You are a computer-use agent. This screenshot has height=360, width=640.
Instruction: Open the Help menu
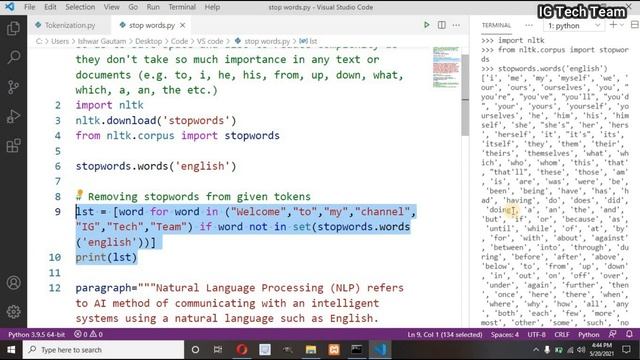(x=212, y=7)
